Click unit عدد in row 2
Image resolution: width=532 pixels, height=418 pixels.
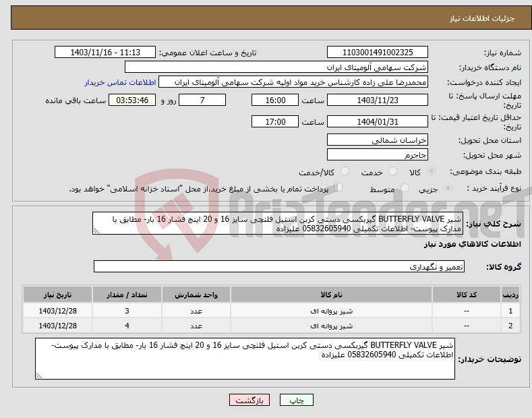coord(196,326)
